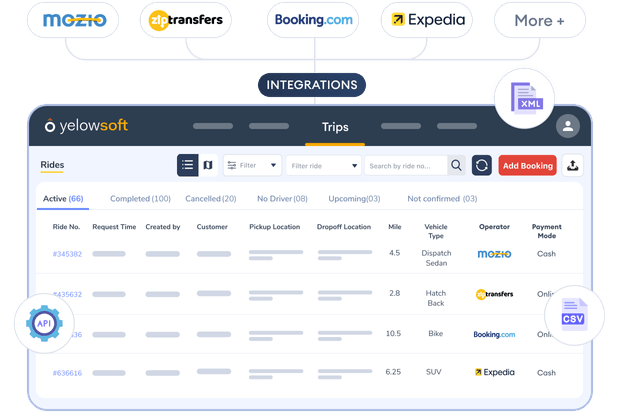Select the Active (66) tab

(x=63, y=199)
